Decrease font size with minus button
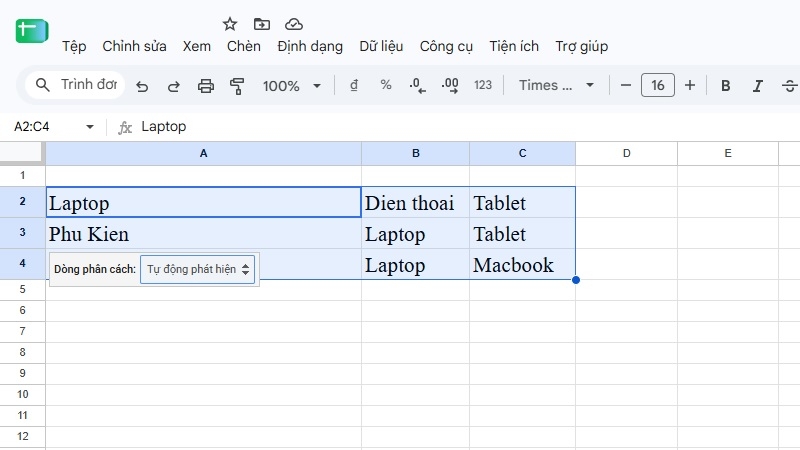The image size is (800, 450). pyautogui.click(x=626, y=85)
